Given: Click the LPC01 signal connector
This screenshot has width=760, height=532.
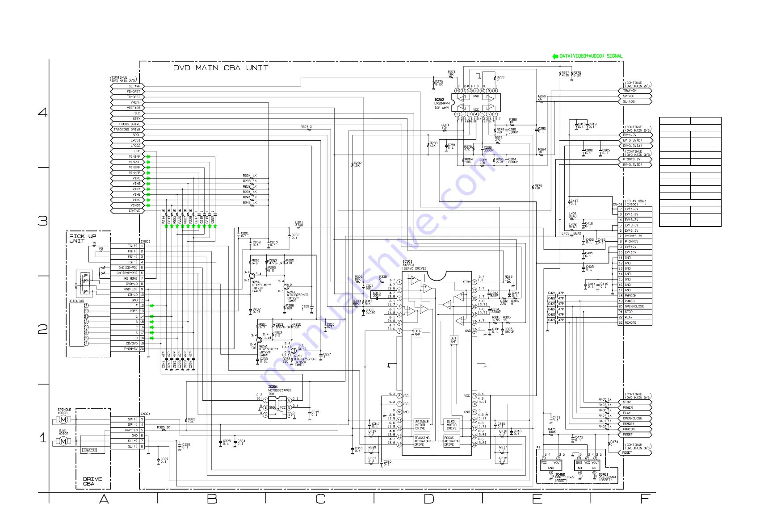Looking at the screenshot, I should point(128,140).
